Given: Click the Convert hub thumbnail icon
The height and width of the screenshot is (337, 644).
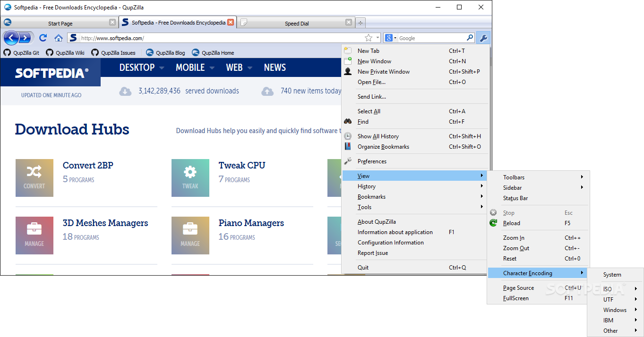Looking at the screenshot, I should [34, 178].
